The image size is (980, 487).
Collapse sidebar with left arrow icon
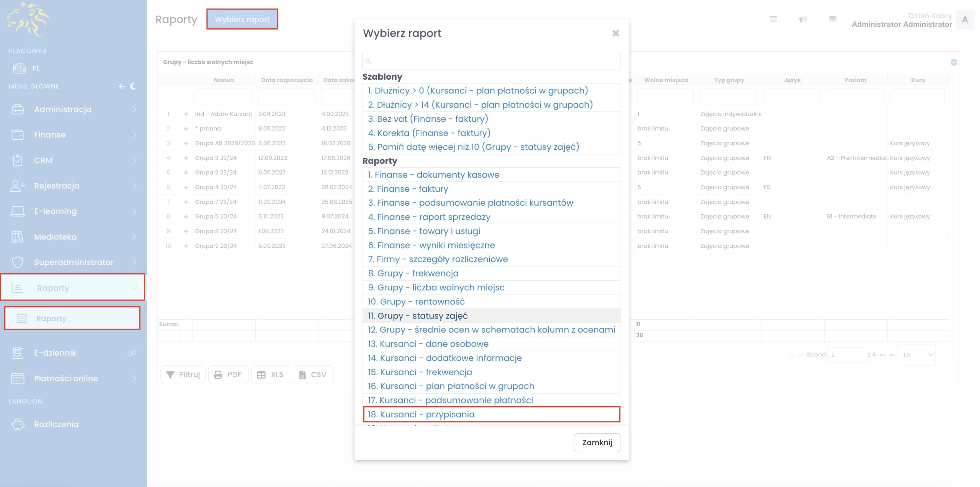(122, 86)
